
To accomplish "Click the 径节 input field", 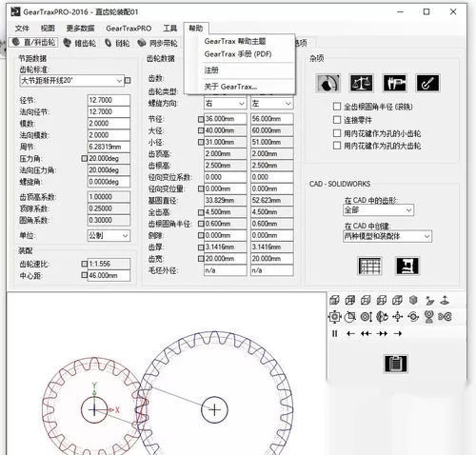I will tap(109, 100).
